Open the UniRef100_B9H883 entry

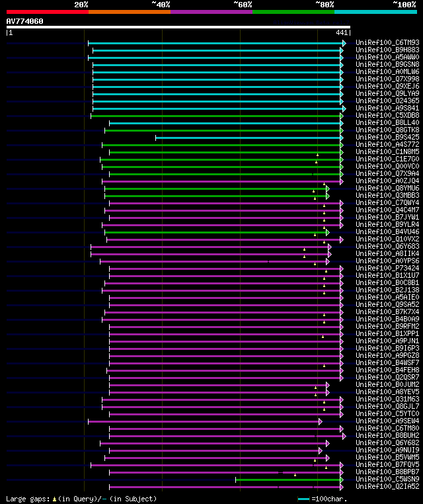pyautogui.click(x=387, y=50)
